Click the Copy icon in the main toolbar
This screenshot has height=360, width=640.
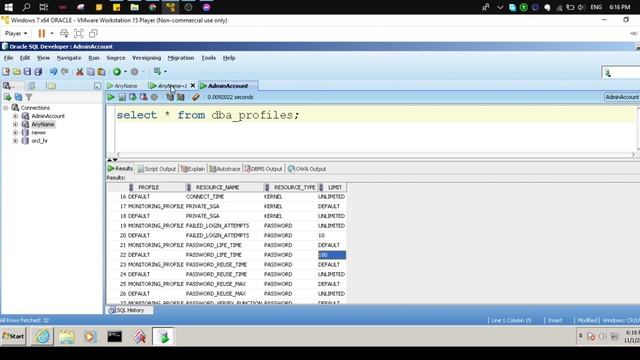click(x=90, y=72)
